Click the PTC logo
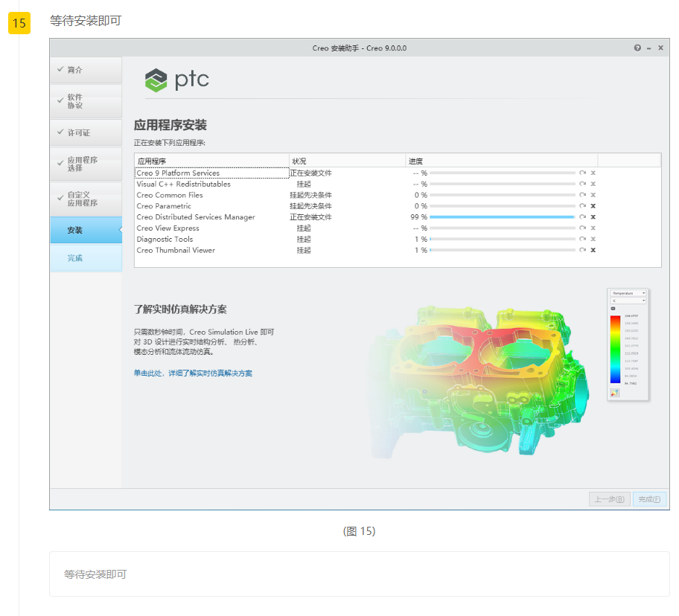The width and height of the screenshot is (679, 616). [x=176, y=80]
